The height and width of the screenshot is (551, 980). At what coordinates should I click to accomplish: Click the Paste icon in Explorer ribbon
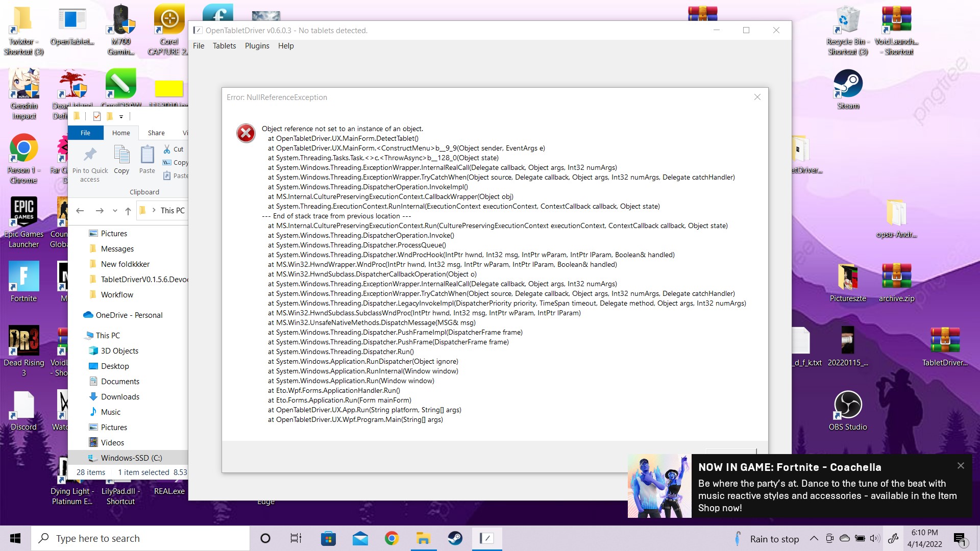pyautogui.click(x=147, y=155)
